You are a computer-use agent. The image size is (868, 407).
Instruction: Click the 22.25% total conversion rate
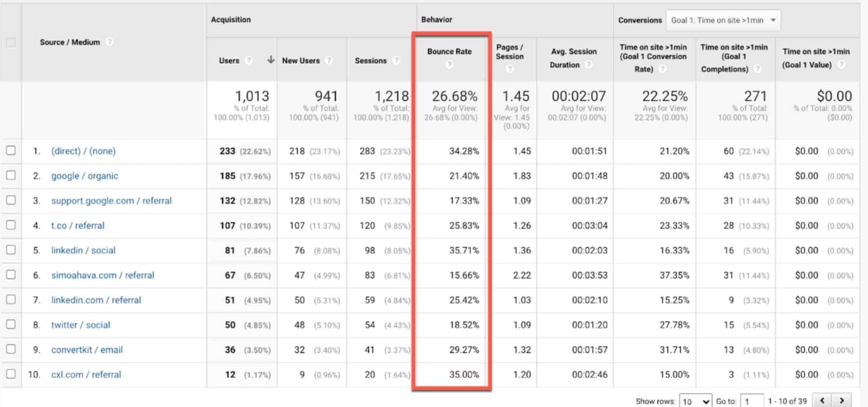665,96
